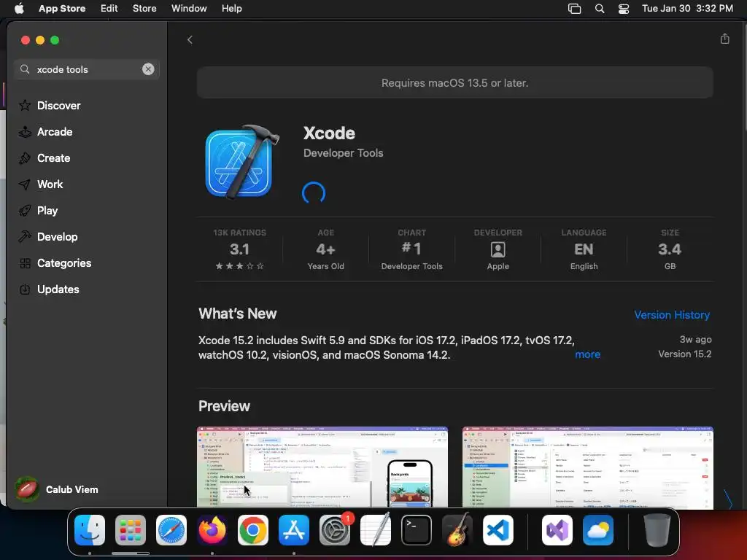This screenshot has width=747, height=560.
Task: Click the search magnifier icon in sidebar
Action: [x=25, y=69]
